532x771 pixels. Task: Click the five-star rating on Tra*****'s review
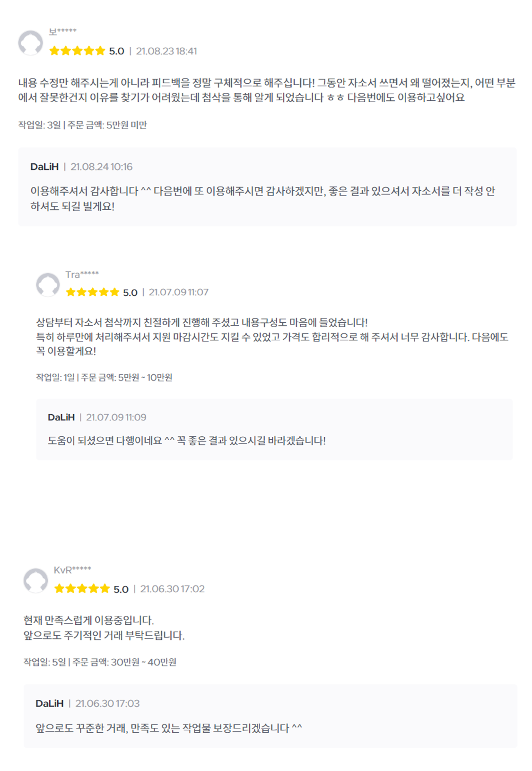click(93, 292)
